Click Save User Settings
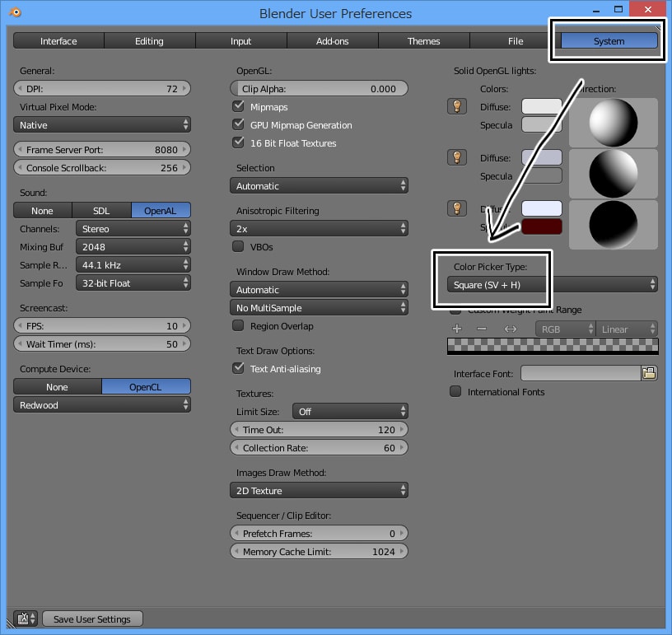 point(92,619)
